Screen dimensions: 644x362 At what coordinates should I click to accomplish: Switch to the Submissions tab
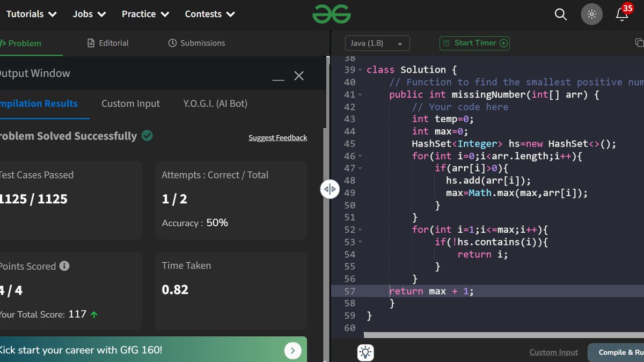(x=196, y=43)
